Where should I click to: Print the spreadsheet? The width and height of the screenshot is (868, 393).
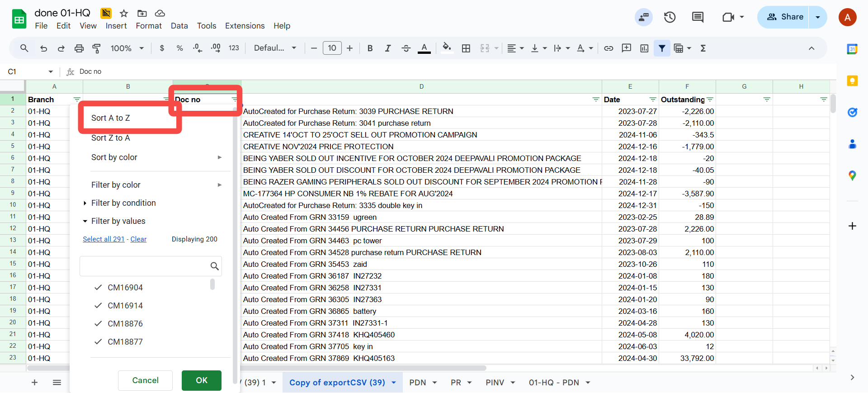[79, 48]
